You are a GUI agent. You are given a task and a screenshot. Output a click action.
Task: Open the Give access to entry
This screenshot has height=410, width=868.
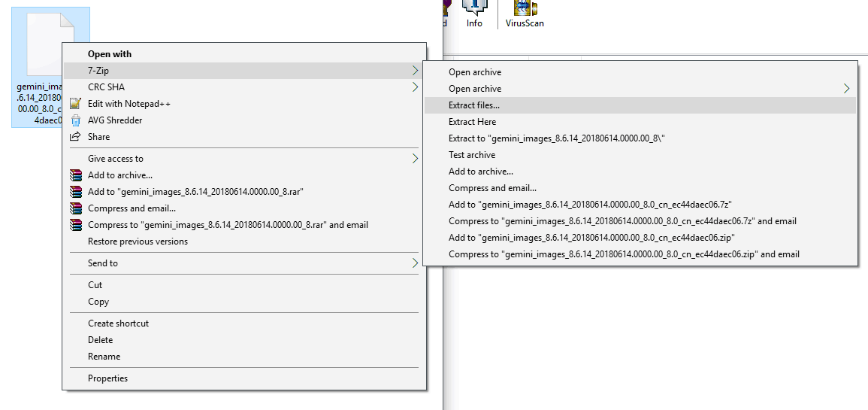click(x=244, y=159)
